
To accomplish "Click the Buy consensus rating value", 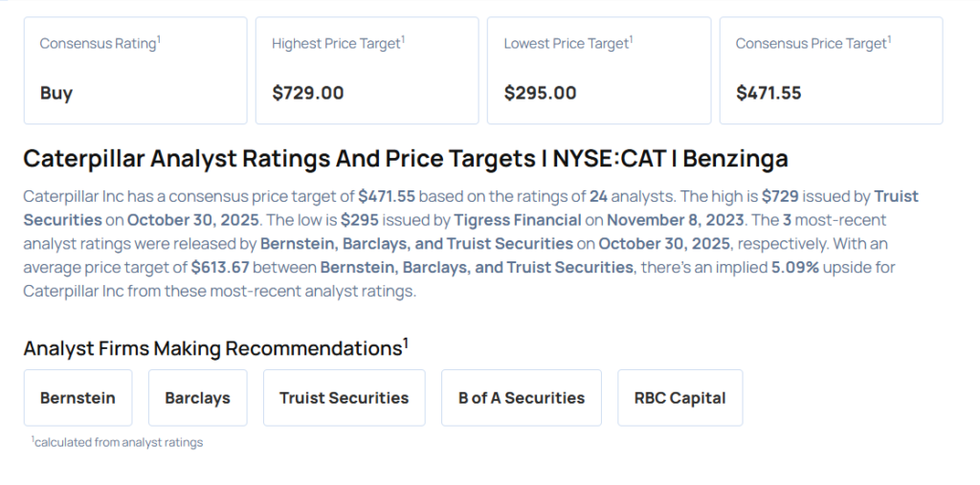I will (x=56, y=93).
